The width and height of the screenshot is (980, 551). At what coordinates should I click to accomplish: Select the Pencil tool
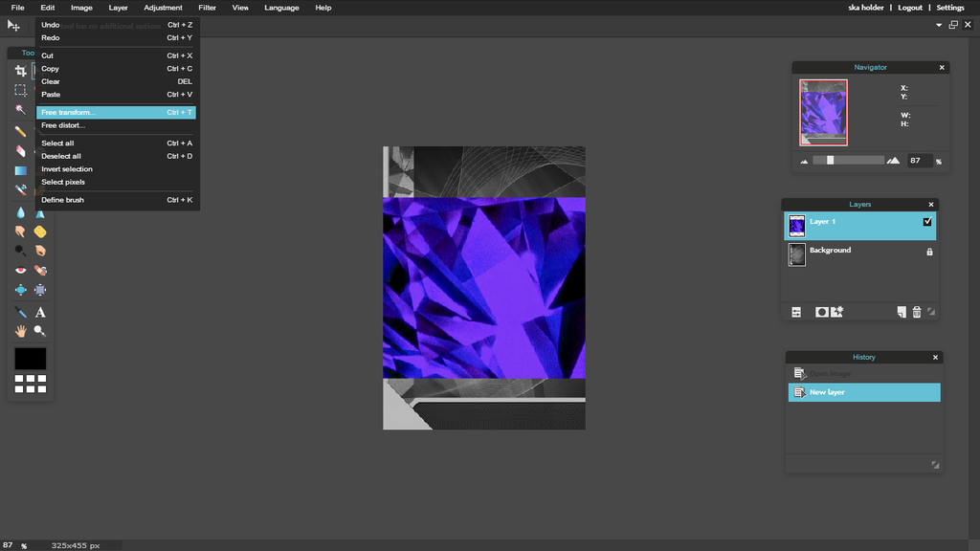tap(21, 131)
